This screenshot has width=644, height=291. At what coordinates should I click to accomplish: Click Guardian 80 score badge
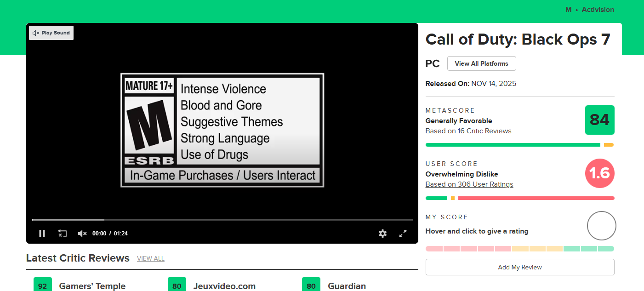click(311, 284)
